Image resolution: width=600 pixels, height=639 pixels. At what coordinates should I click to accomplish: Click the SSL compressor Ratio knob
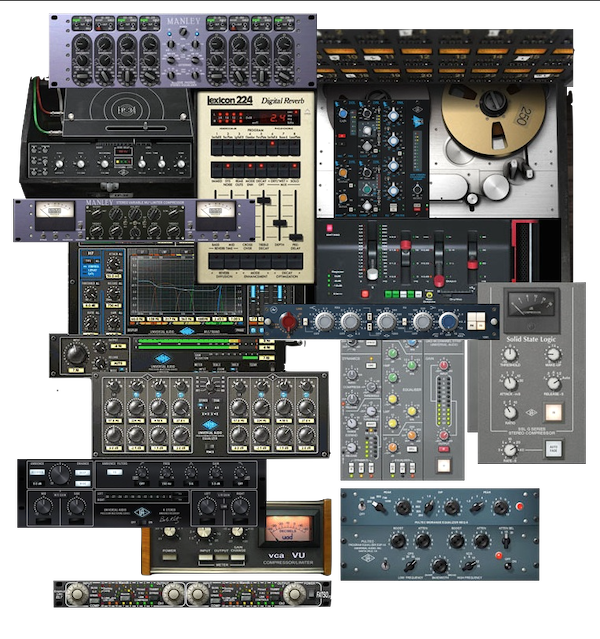(510, 412)
